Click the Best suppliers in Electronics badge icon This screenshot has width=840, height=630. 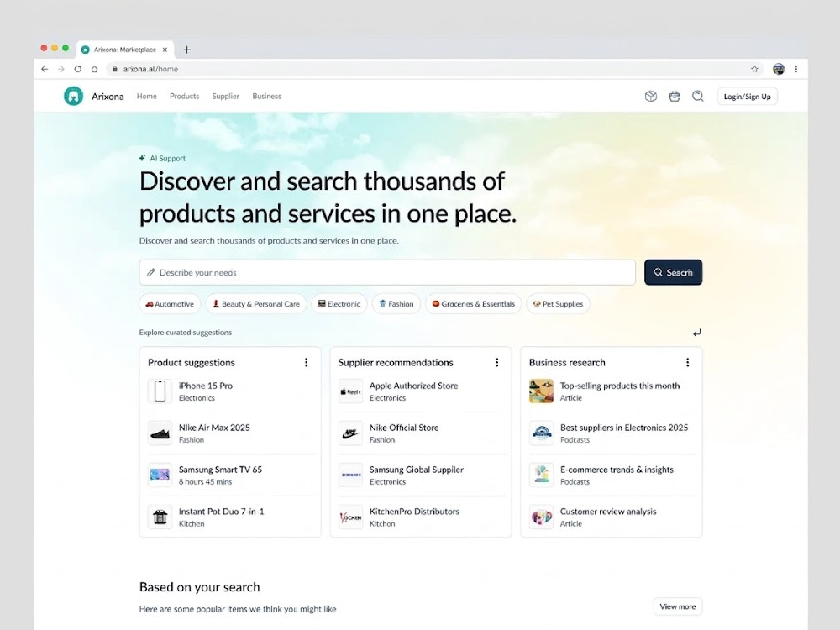click(x=541, y=433)
